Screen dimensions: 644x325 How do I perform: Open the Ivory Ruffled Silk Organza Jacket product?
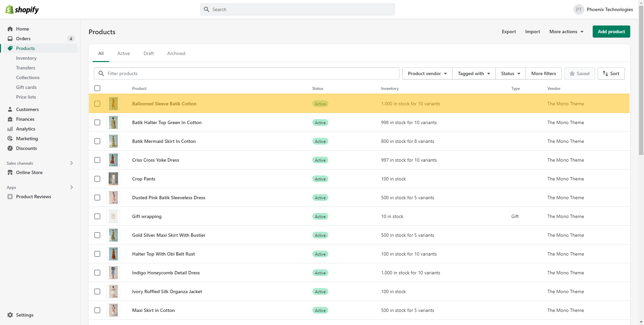167,291
